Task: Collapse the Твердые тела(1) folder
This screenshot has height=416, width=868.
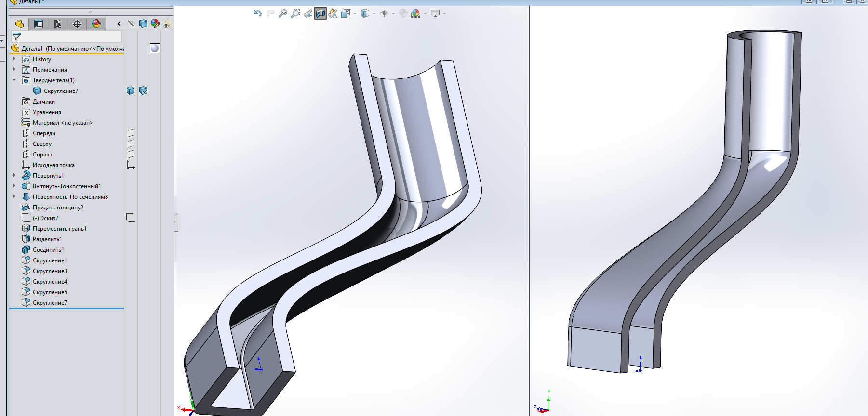Action: [14, 80]
